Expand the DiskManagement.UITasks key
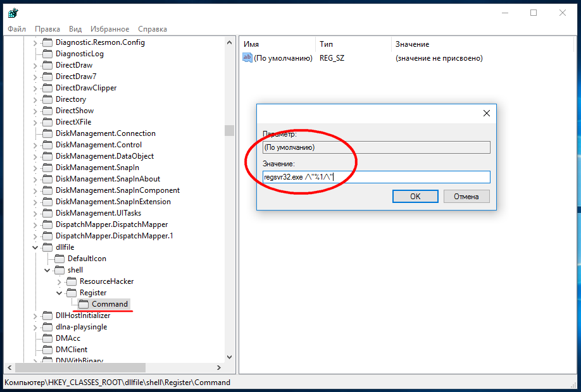 [35, 213]
